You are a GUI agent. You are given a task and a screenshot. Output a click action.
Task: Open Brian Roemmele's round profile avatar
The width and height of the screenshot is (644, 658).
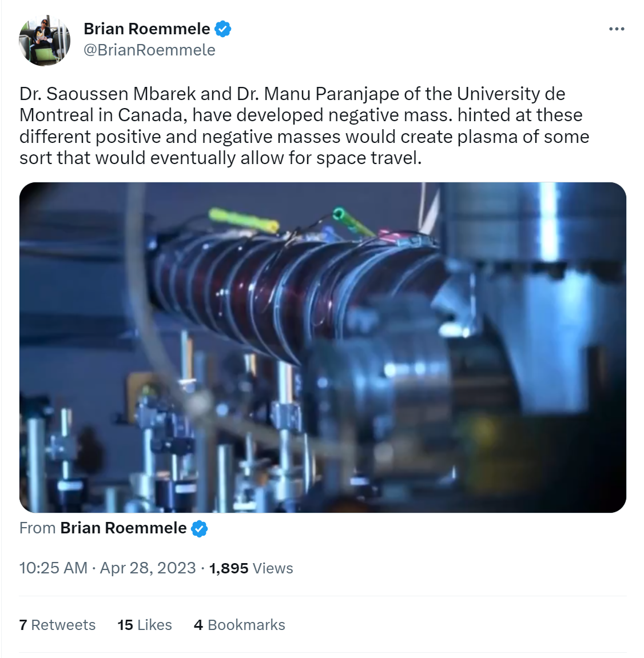coord(45,40)
